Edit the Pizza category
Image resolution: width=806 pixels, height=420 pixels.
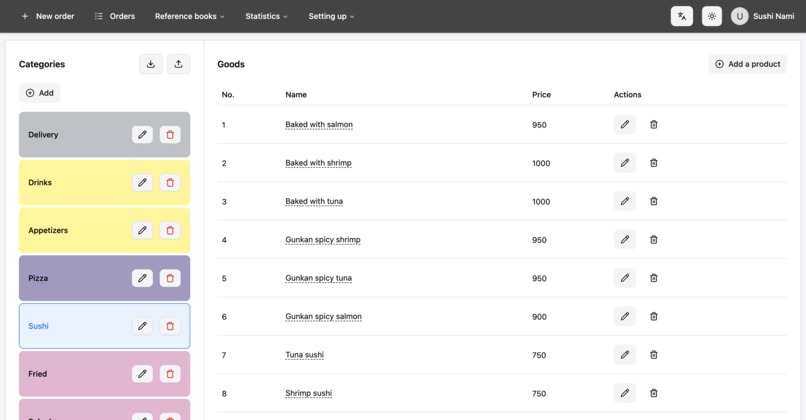point(142,278)
